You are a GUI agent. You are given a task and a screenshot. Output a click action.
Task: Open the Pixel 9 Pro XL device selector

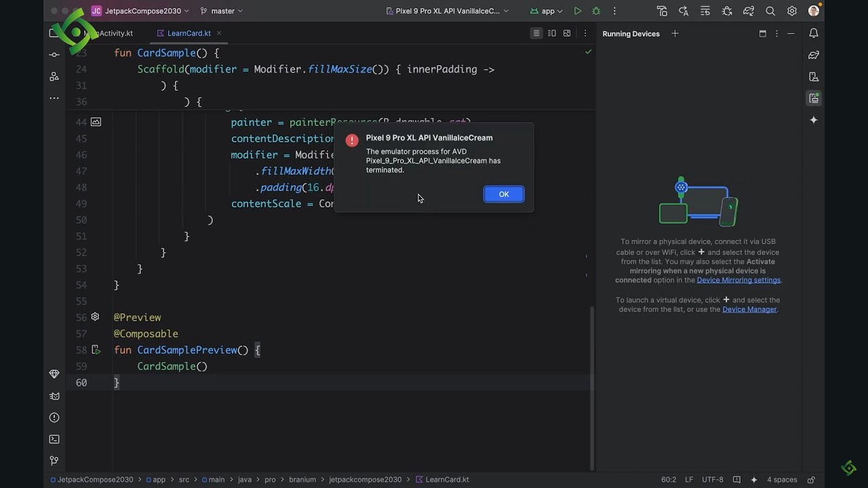pos(448,11)
